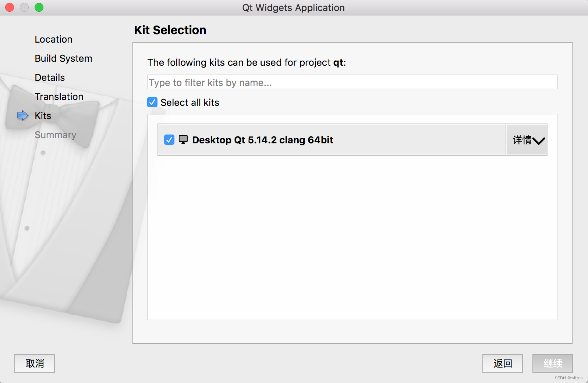
Task: Uncheck the Select all kits checkbox
Action: pos(152,102)
